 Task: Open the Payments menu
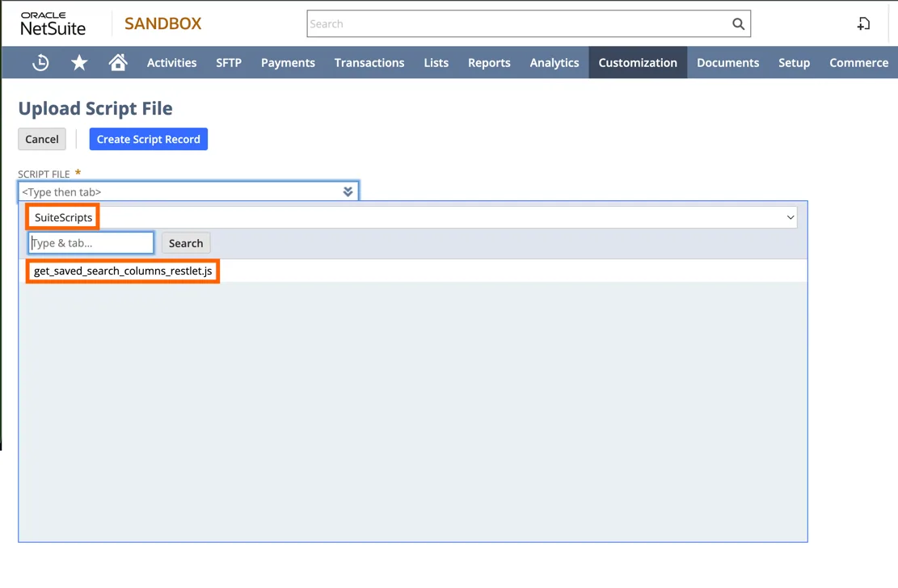click(288, 62)
